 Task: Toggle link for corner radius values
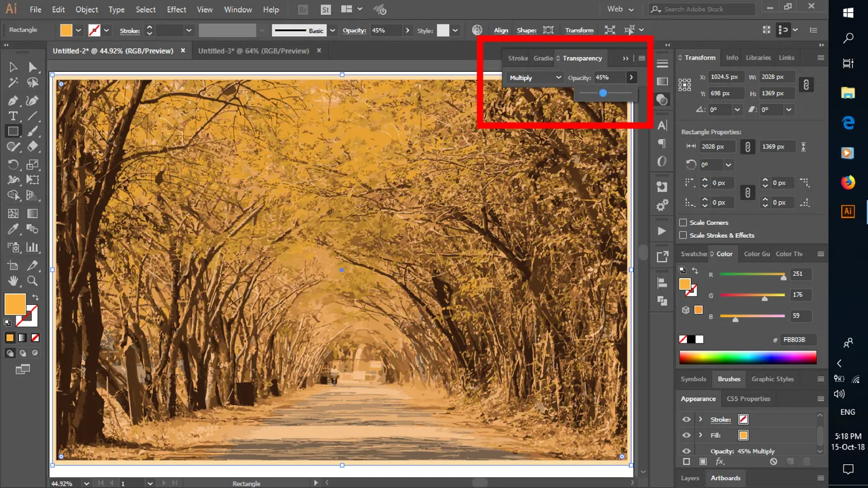[747, 192]
